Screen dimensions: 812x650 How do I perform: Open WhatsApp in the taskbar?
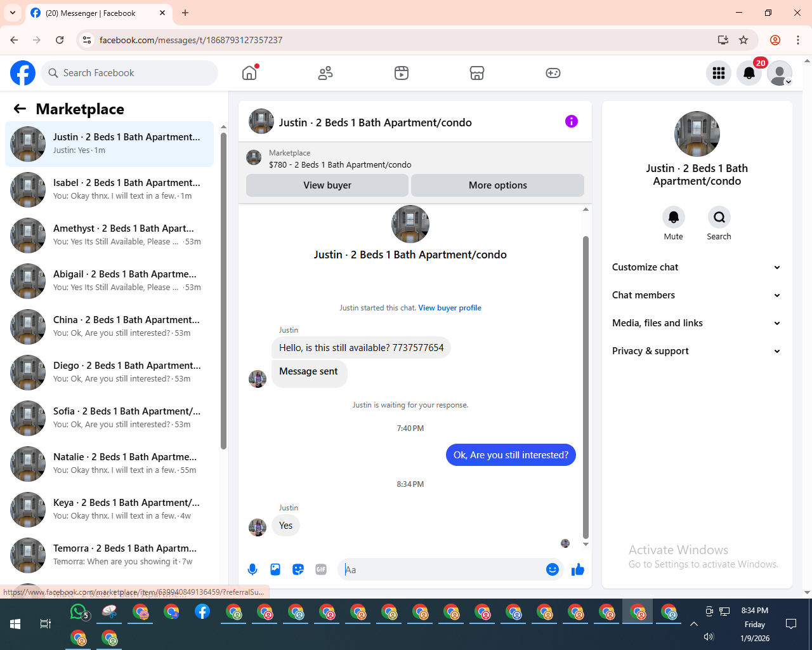[79, 612]
